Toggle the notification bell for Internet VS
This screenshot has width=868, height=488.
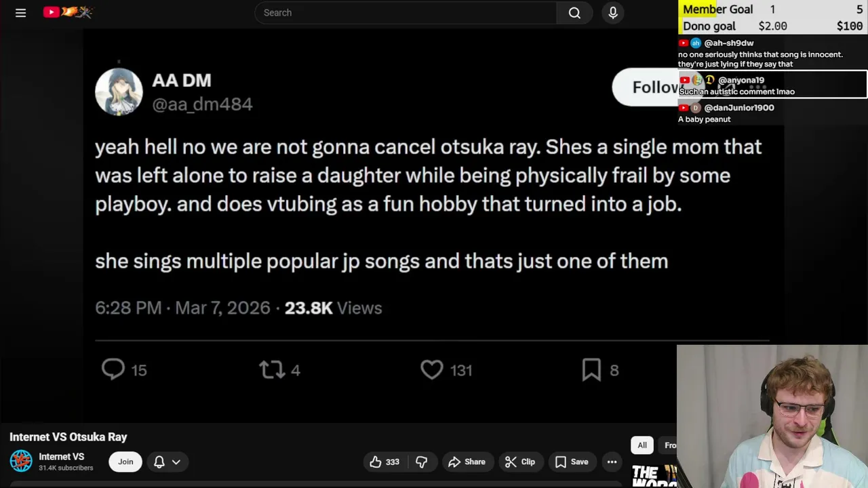159,462
